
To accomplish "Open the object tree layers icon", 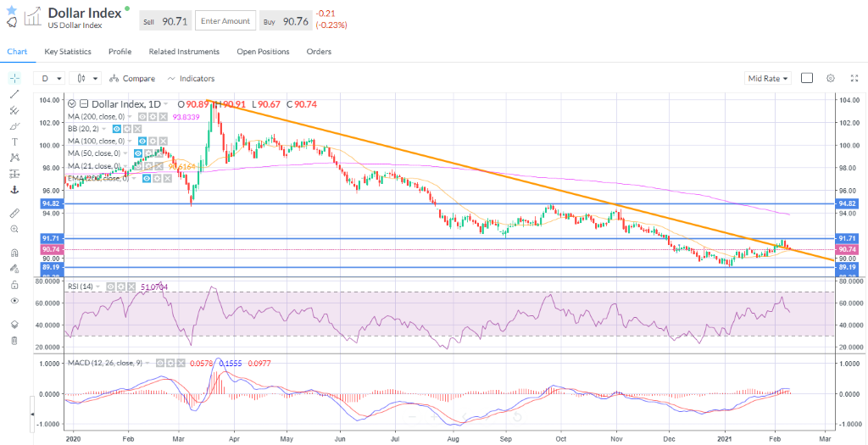I will (14, 325).
